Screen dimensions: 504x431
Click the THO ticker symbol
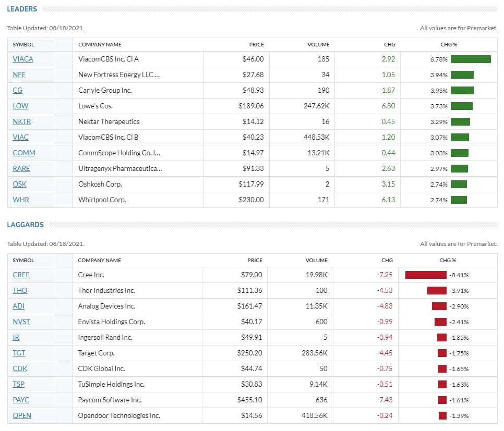pyautogui.click(x=20, y=291)
